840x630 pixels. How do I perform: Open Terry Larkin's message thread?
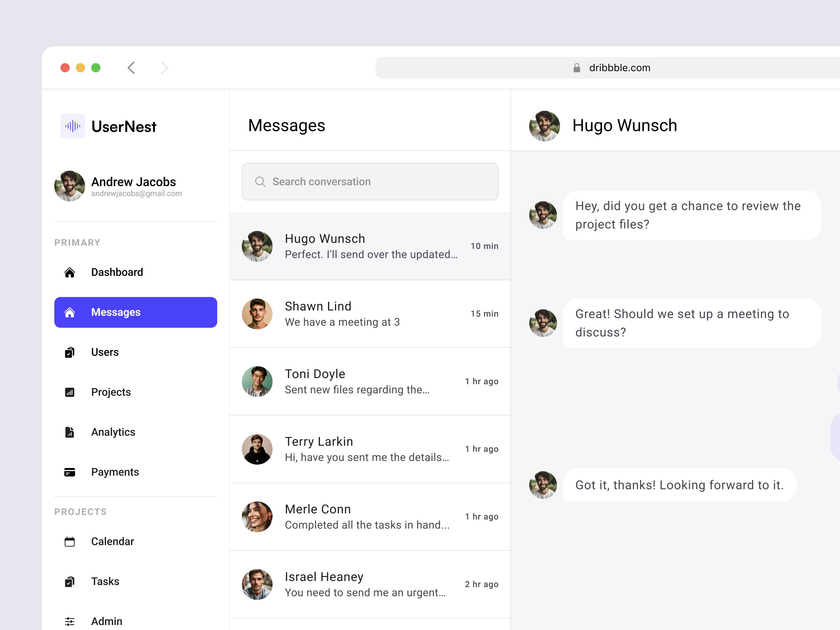[370, 449]
